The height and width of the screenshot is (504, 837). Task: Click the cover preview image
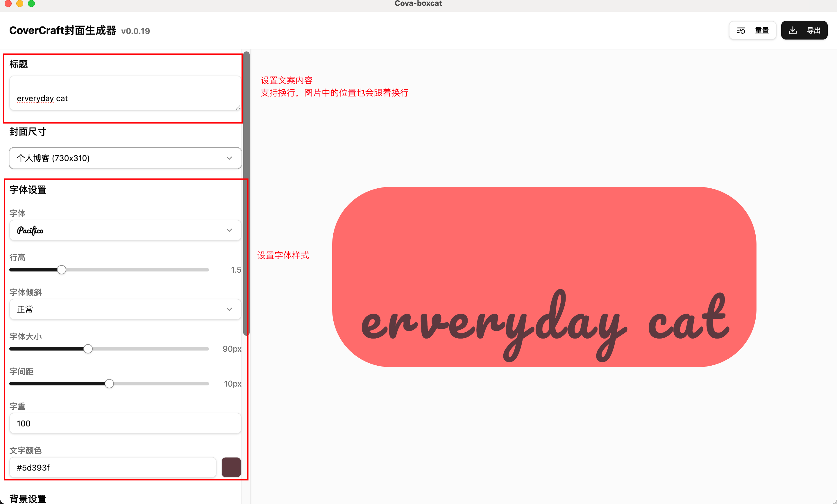click(544, 277)
